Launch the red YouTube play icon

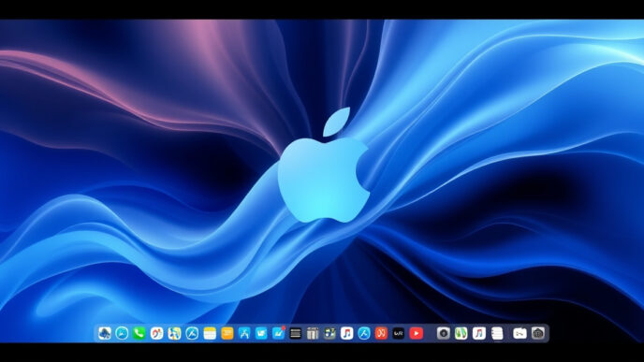(x=416, y=333)
